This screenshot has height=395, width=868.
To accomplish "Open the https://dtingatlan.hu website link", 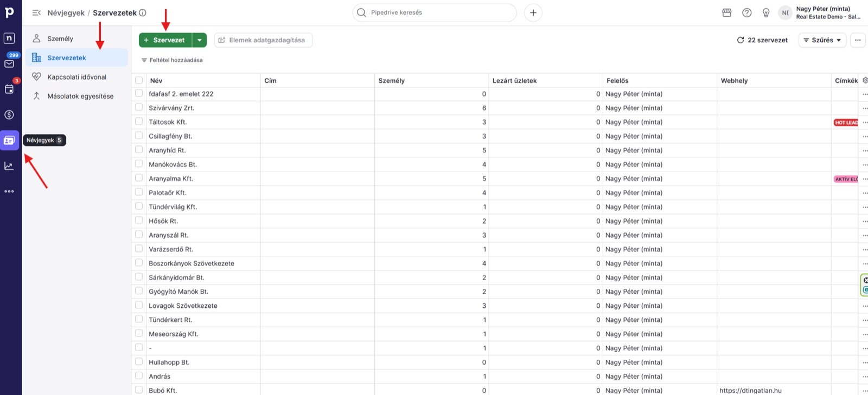I will [x=750, y=390].
